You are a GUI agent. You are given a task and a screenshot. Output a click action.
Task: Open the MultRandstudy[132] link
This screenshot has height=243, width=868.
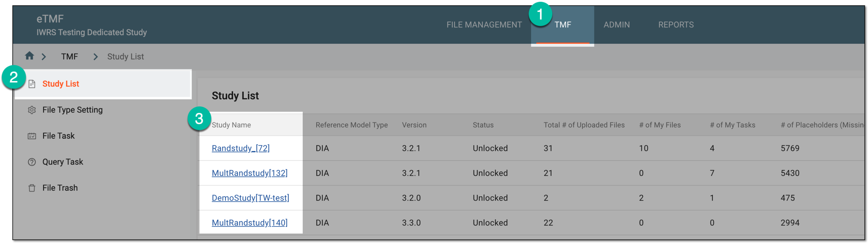click(250, 173)
